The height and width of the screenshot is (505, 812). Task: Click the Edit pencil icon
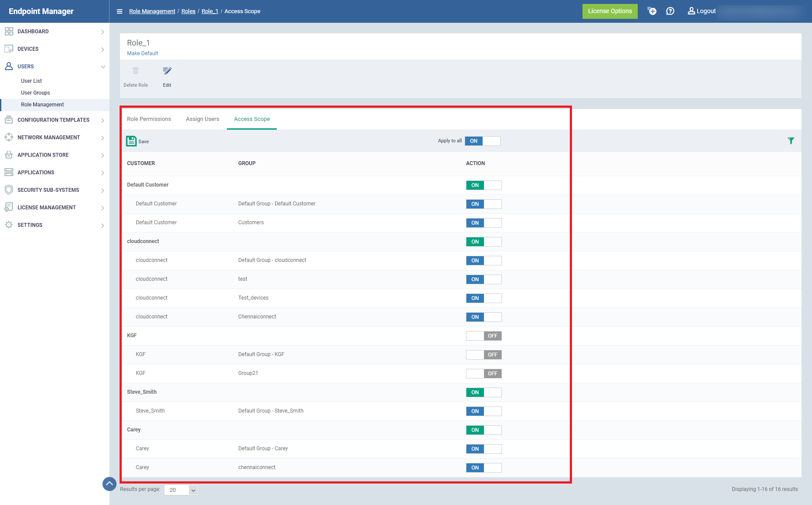tap(167, 71)
